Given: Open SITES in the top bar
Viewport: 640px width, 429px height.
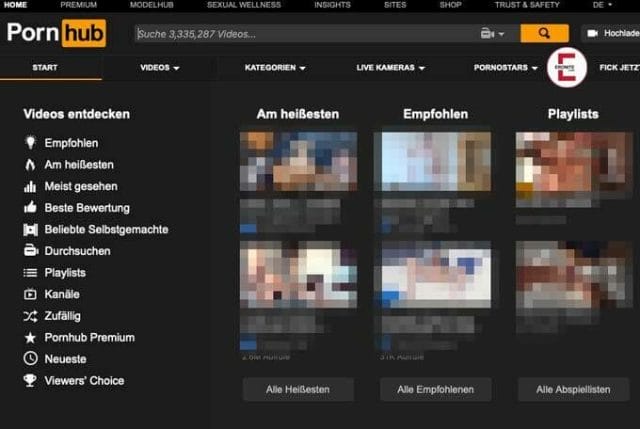Looking at the screenshot, I should pos(395,5).
